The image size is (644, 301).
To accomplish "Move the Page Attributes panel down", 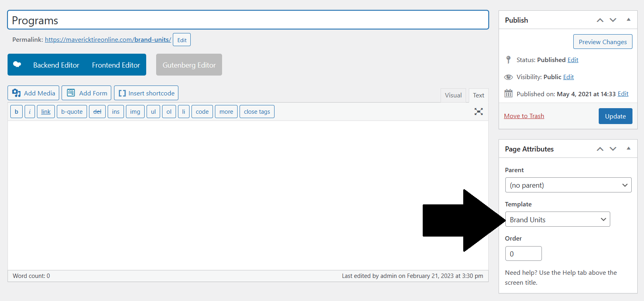I will (x=613, y=149).
